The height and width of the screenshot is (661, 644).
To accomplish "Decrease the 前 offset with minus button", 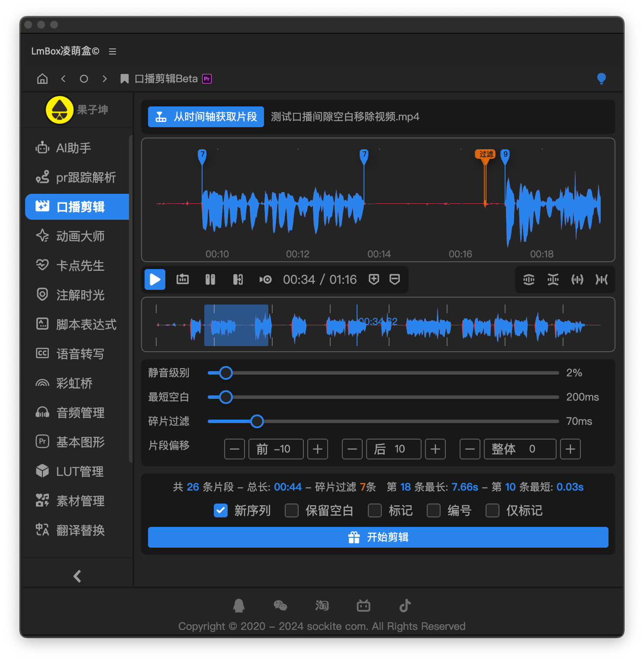I will [x=235, y=449].
